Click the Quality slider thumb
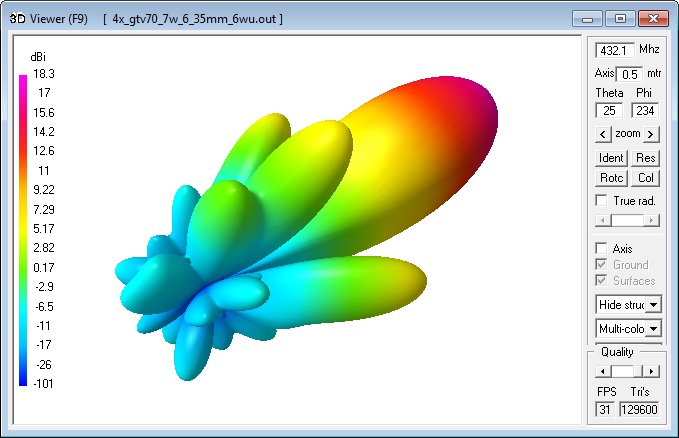The width and height of the screenshot is (679, 438). pyautogui.click(x=637, y=371)
